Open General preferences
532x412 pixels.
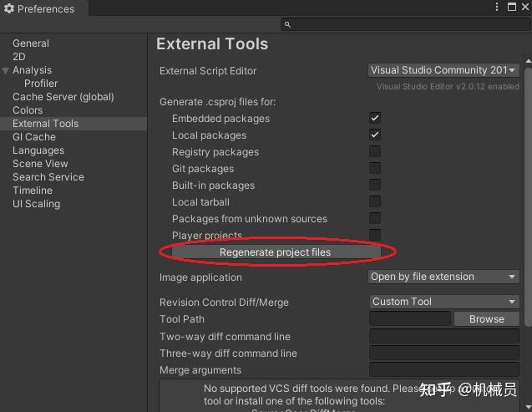point(31,43)
